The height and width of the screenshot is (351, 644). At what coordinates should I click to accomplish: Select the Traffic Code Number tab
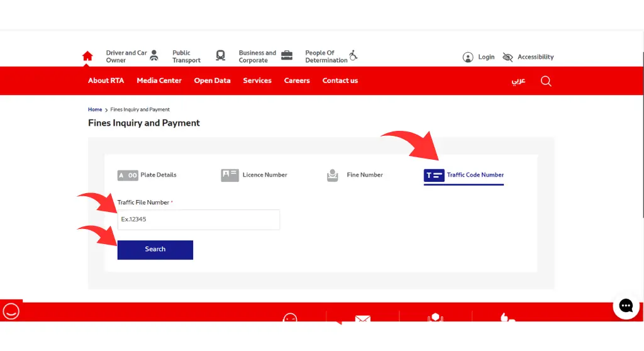[x=464, y=176]
